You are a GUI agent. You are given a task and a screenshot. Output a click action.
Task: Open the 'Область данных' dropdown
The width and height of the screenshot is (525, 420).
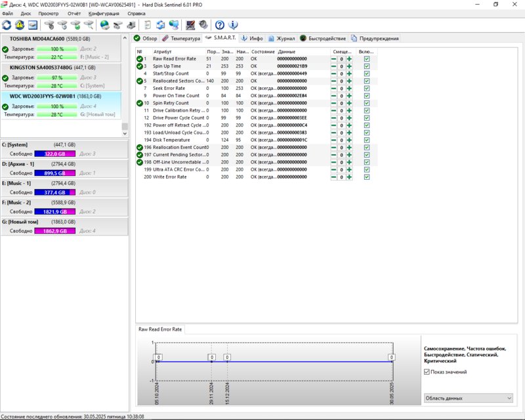pos(467,398)
